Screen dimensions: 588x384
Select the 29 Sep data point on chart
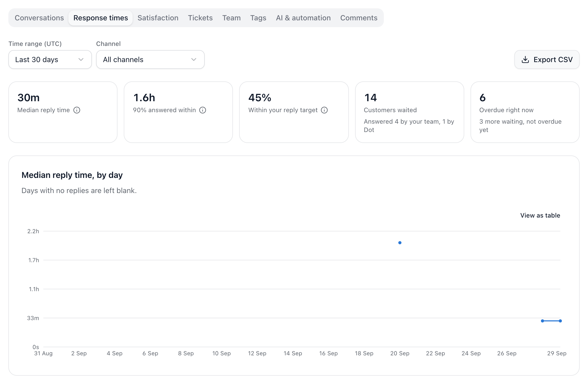pyautogui.click(x=560, y=321)
